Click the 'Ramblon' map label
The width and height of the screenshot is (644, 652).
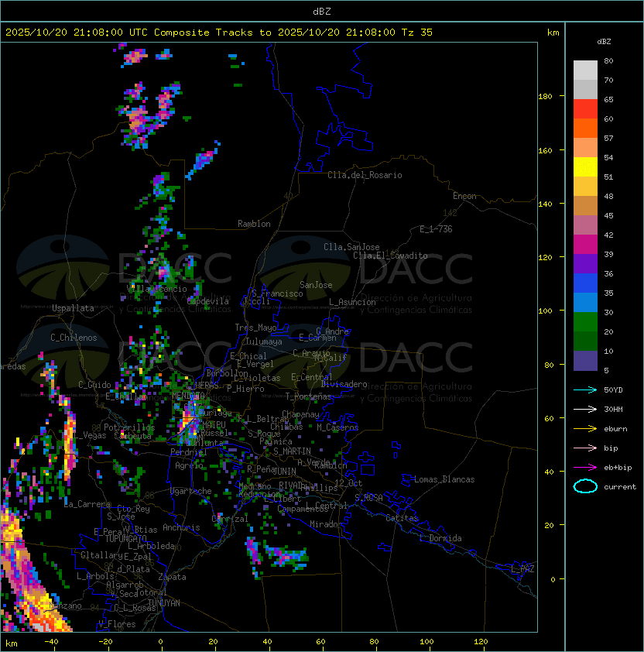click(x=254, y=224)
